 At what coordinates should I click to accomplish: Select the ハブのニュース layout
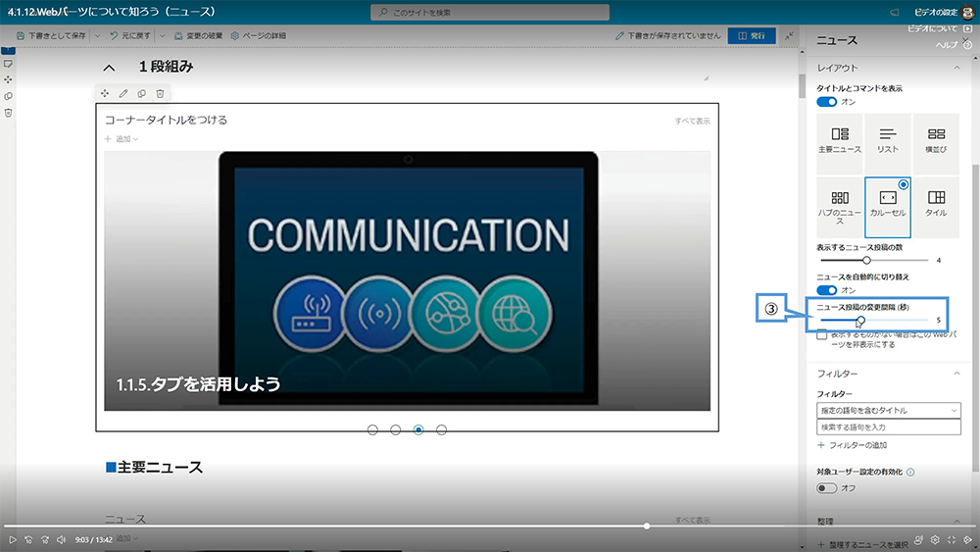[840, 207]
